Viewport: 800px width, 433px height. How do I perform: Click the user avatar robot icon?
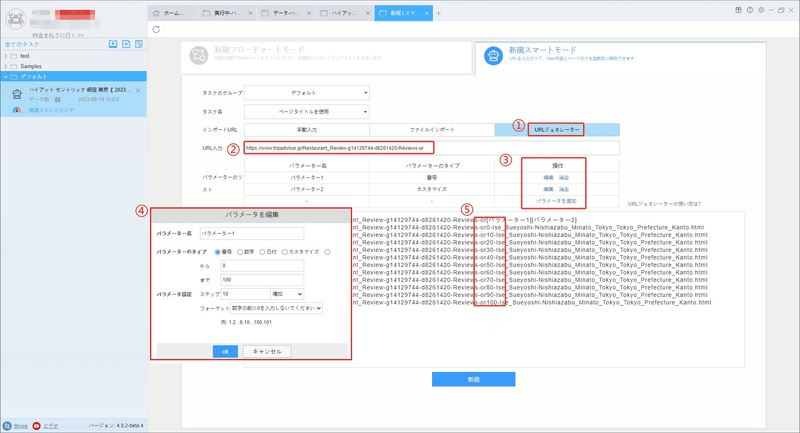tap(16, 19)
